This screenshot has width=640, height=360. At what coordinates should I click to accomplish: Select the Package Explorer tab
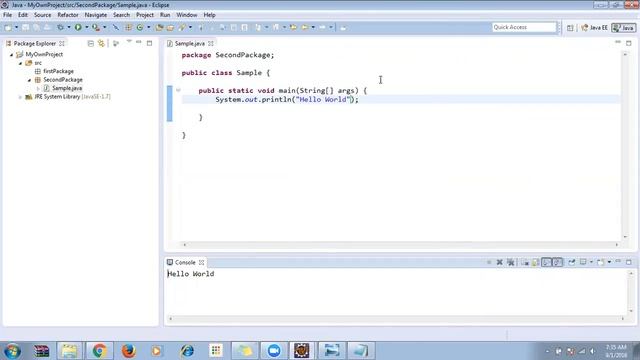(35, 43)
